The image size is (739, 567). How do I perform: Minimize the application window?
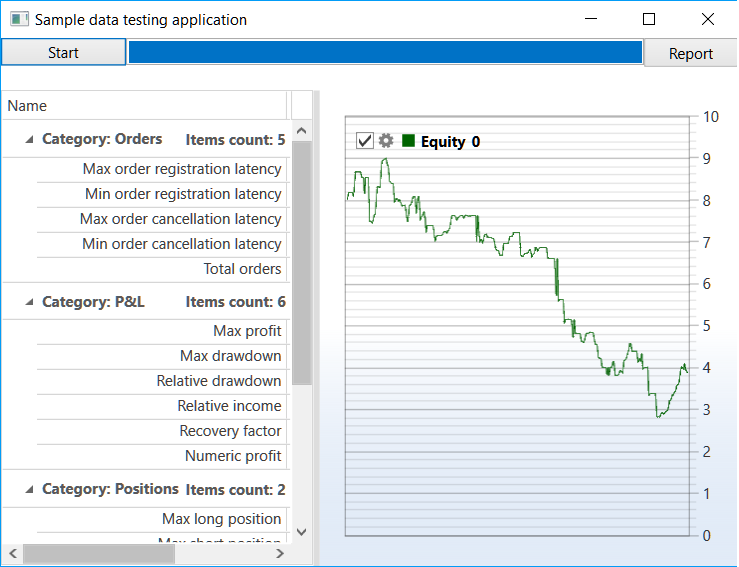[x=591, y=19]
